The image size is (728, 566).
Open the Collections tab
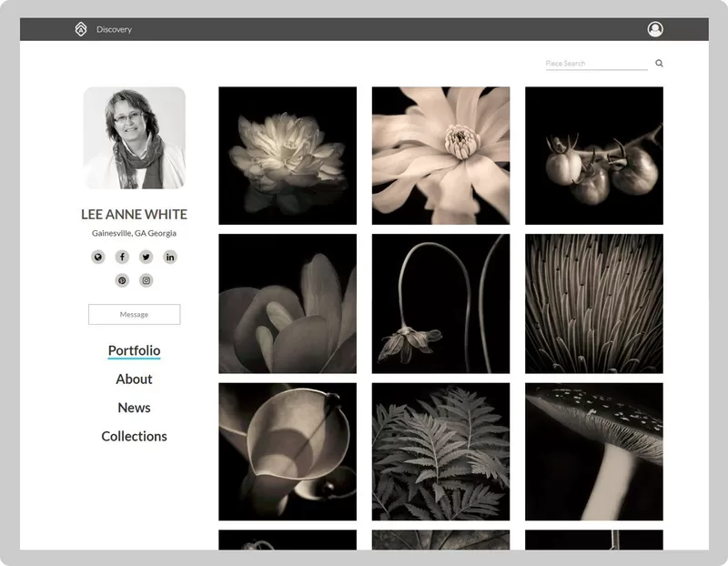tap(134, 437)
